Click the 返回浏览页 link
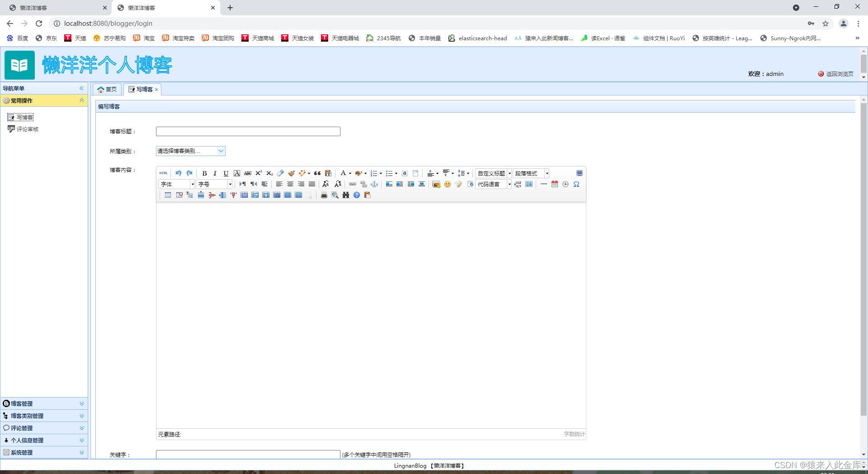868x474 pixels. 836,74
